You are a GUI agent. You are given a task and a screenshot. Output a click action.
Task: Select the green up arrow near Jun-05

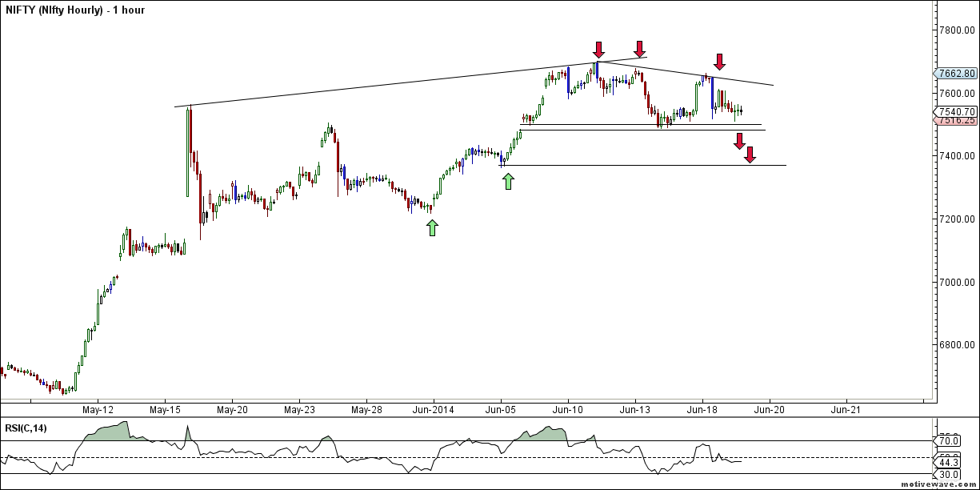[508, 181]
